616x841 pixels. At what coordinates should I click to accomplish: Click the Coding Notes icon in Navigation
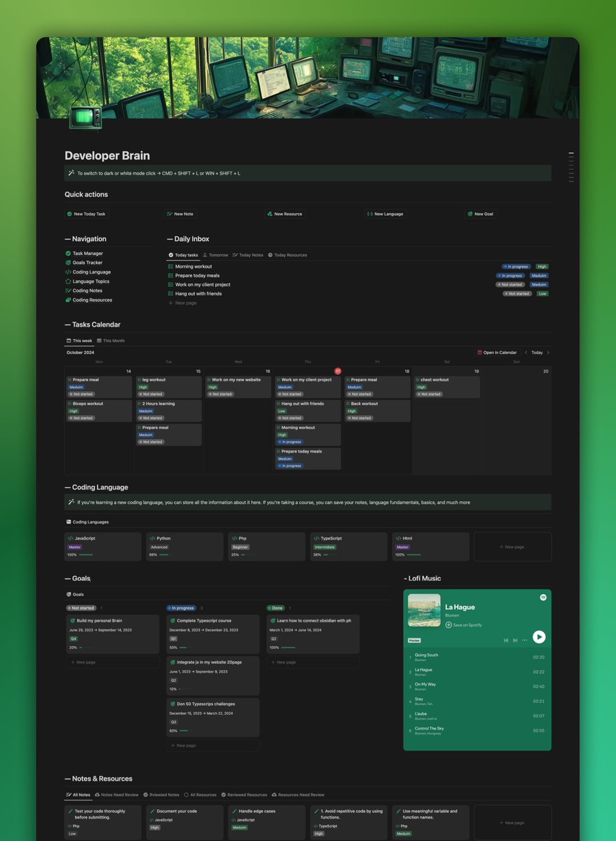(68, 291)
